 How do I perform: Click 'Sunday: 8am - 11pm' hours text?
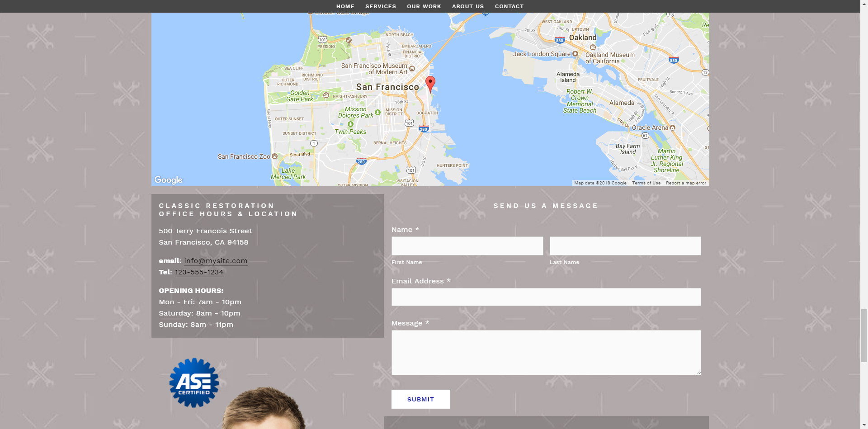pyautogui.click(x=196, y=325)
